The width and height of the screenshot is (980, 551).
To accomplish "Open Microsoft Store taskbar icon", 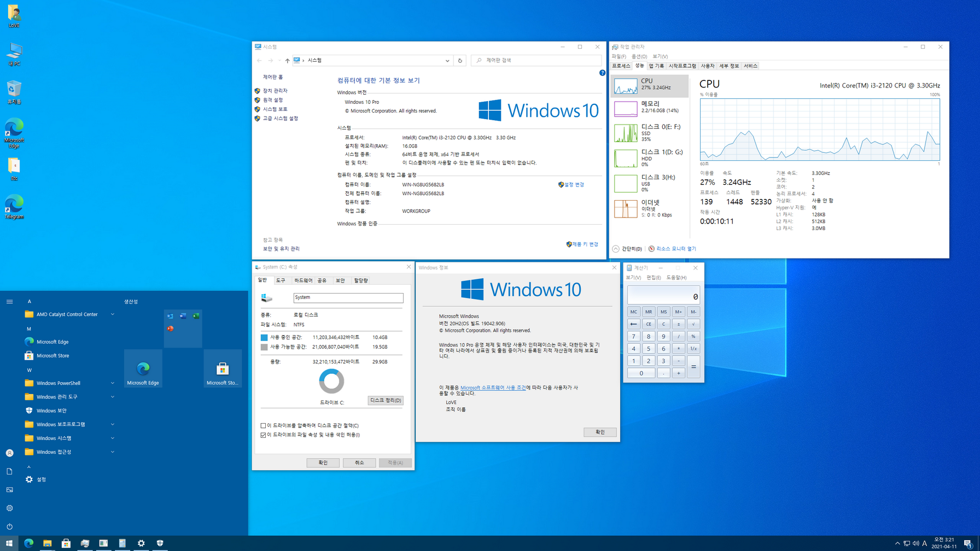I will point(66,543).
